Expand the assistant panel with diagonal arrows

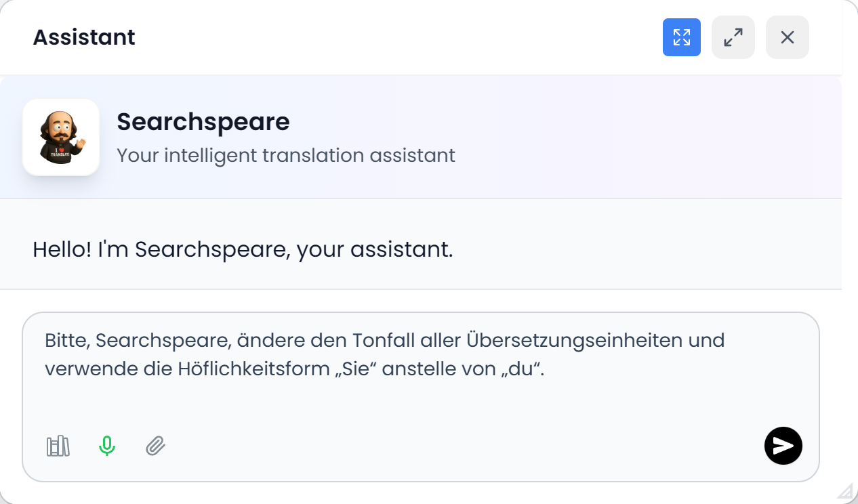(x=733, y=37)
